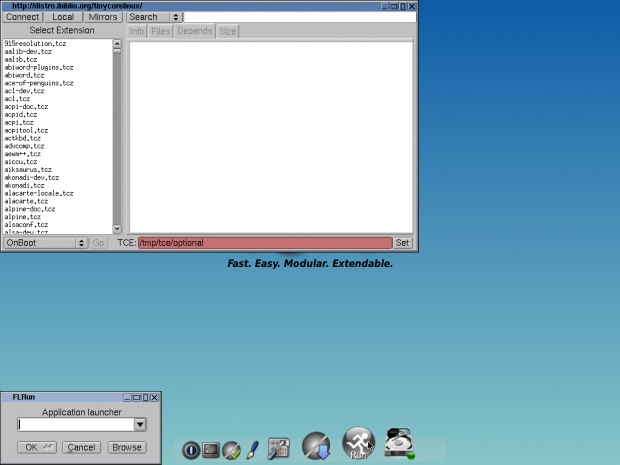Close the Apps browser window
This screenshot has width=620, height=465.
click(x=412, y=6)
